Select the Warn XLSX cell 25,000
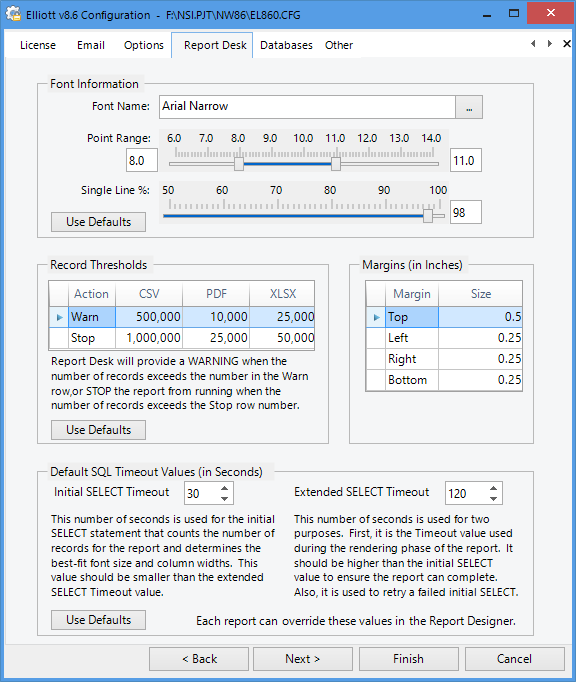Screen dimensions: 576x682 pos(282,317)
